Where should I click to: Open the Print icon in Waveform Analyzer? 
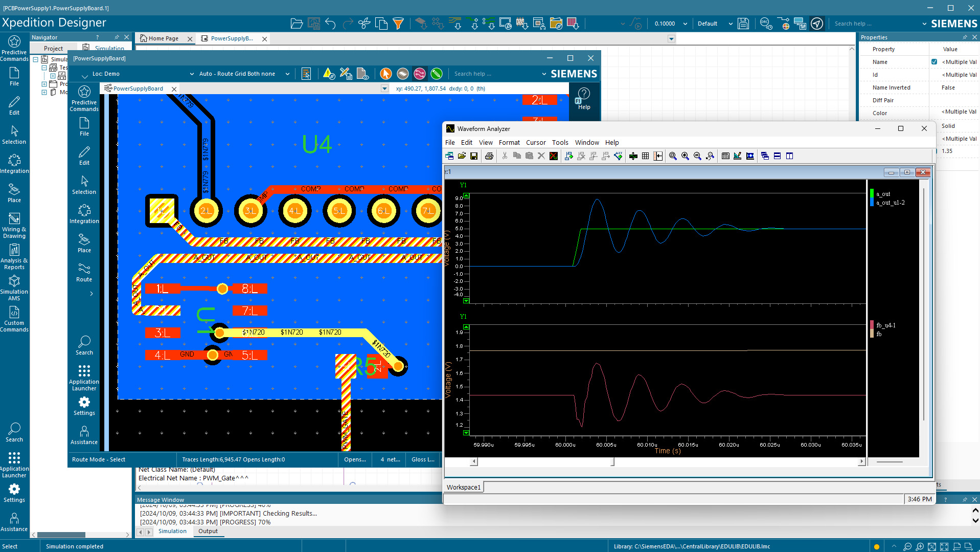click(489, 156)
